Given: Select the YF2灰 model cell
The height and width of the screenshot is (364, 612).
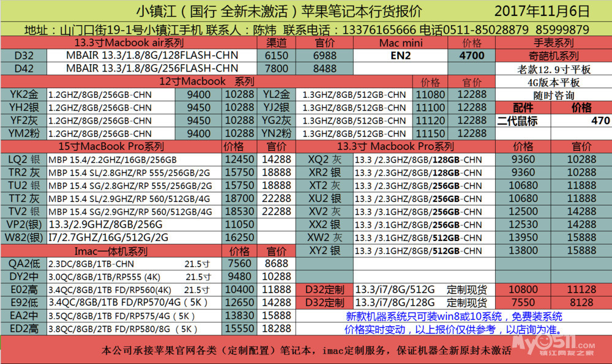Looking at the screenshot, I should [x=24, y=121].
